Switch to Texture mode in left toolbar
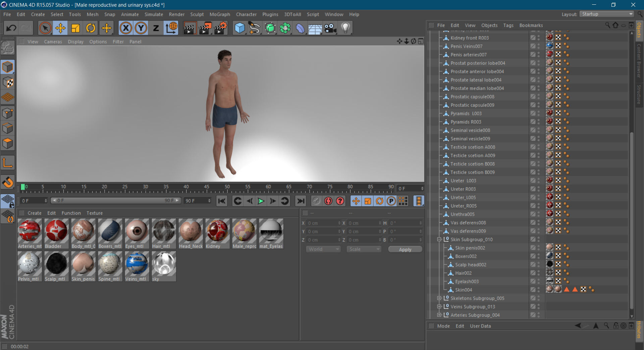Image resolution: width=644 pixels, height=350 pixels. (7, 82)
